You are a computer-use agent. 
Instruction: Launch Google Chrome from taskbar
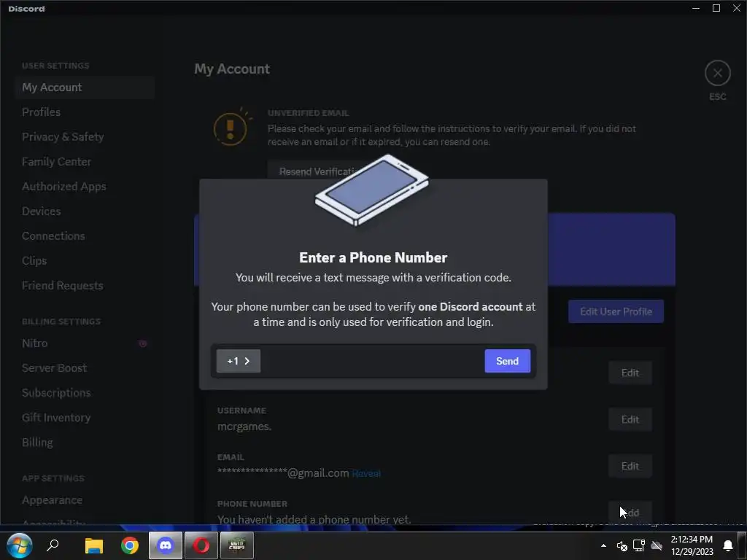click(x=130, y=545)
